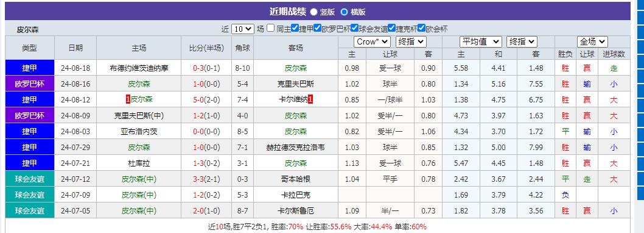The image size is (644, 233).
Task: Open the 赫拉德茨克拉洛韦 team link
Action: [x=296, y=148]
